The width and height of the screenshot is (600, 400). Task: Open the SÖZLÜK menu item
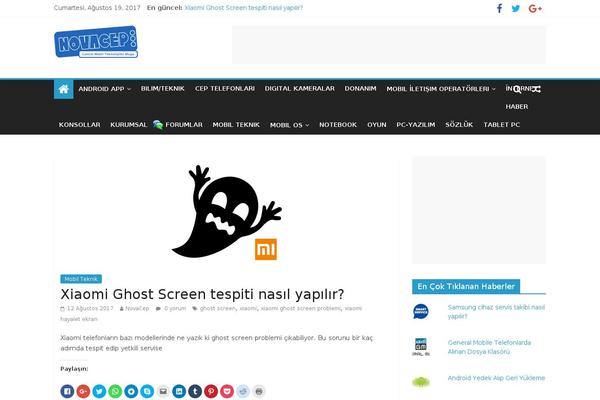pos(459,125)
